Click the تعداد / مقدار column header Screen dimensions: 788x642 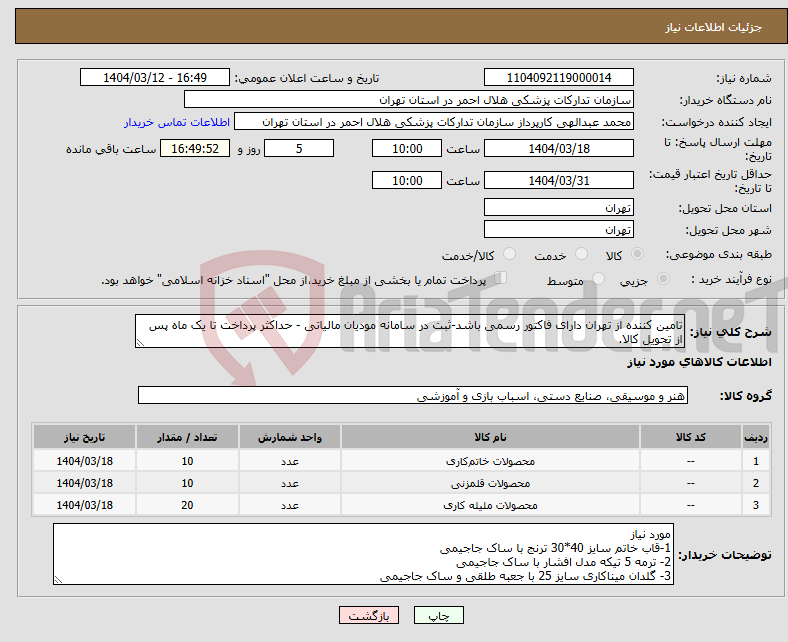[187, 436]
